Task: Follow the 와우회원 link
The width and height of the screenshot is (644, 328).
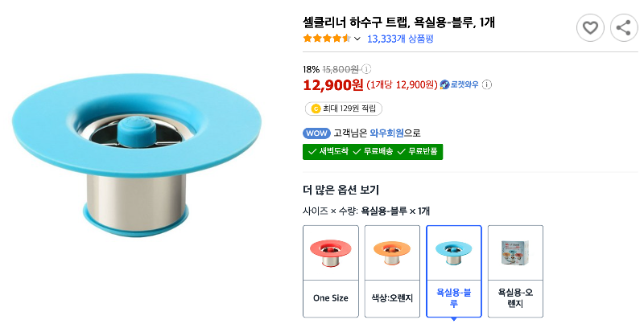Action: coord(387,133)
